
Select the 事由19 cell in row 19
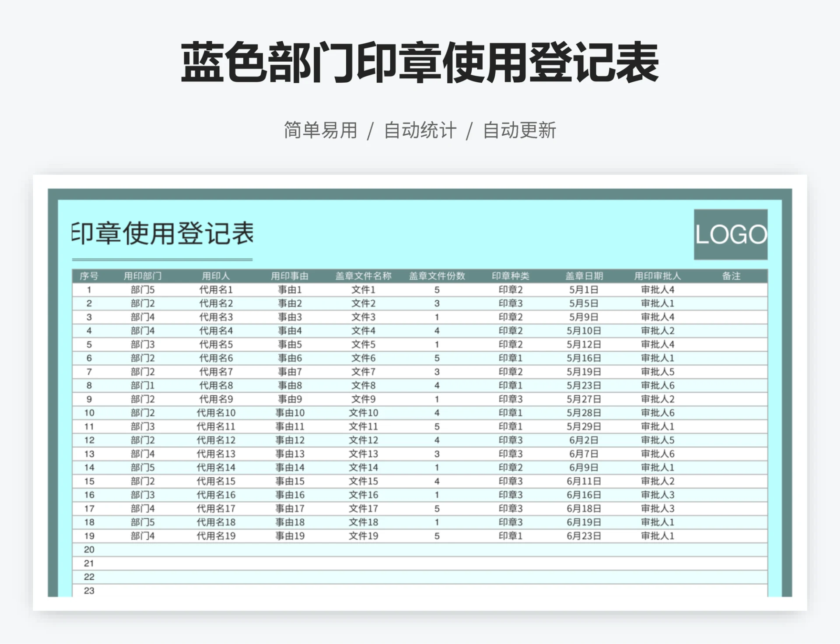290,535
